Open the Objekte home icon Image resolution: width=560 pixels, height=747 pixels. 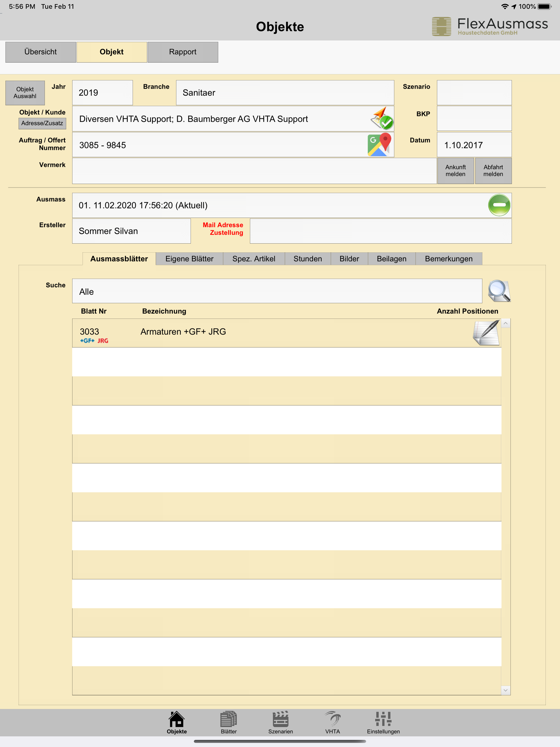click(x=177, y=722)
